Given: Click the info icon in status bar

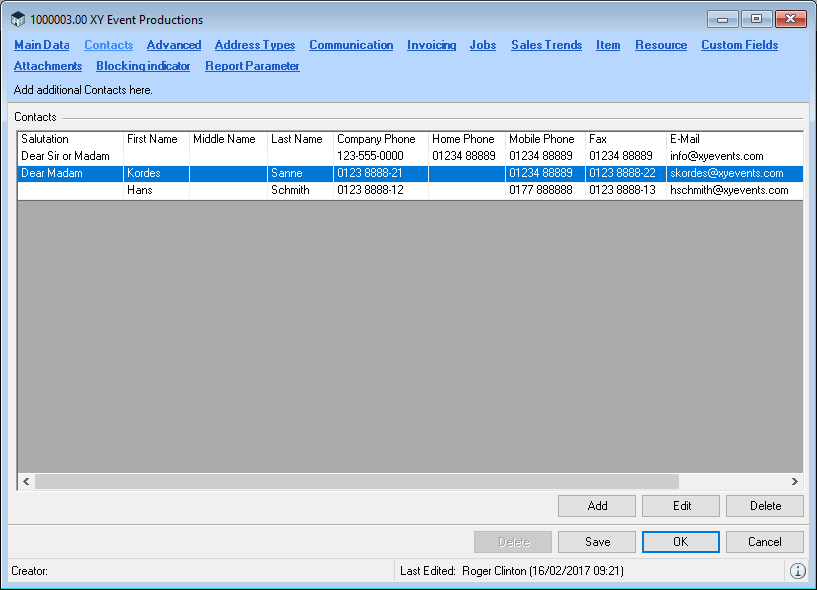Looking at the screenshot, I should 797,571.
